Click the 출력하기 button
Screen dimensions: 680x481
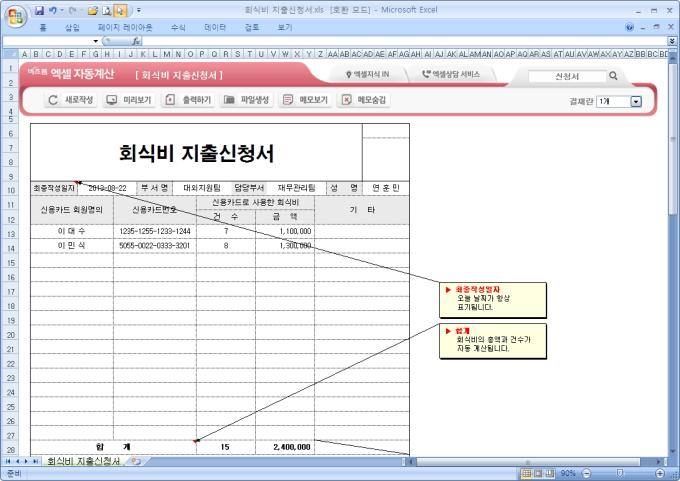[188, 100]
